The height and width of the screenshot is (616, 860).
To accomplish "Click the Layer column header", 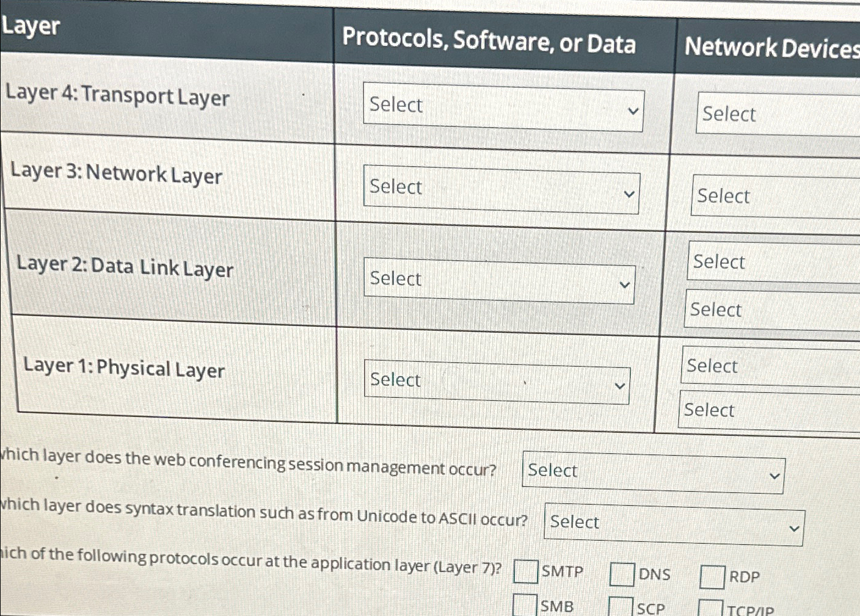I will [x=29, y=27].
